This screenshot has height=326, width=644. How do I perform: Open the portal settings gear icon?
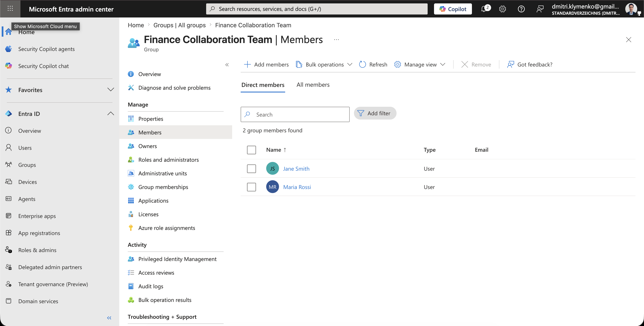click(503, 9)
